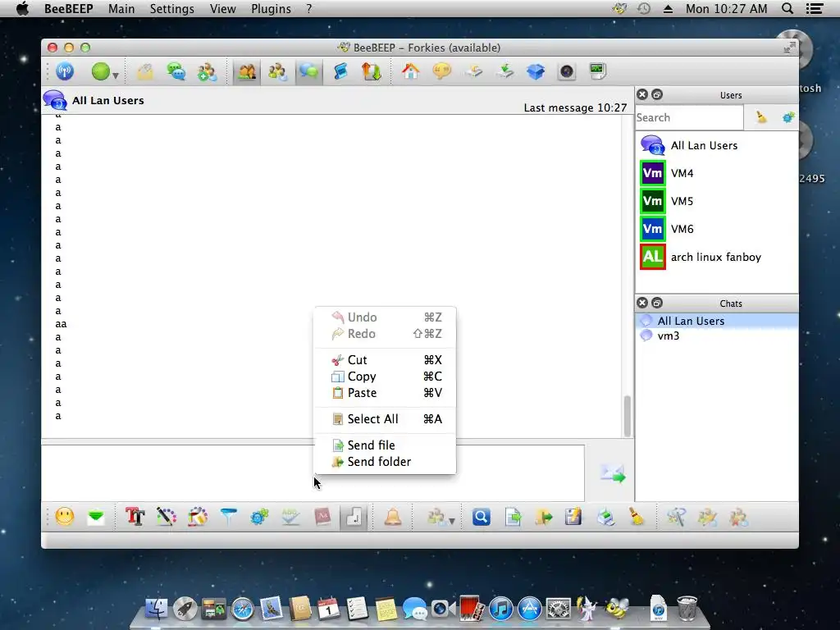
Task: Toggle the return-key send button
Action: tap(354, 518)
